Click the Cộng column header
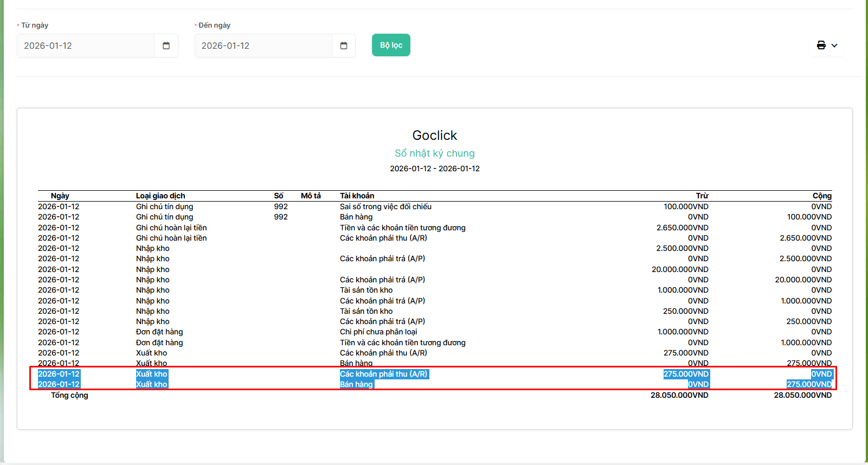The height and width of the screenshot is (465, 868). [822, 196]
